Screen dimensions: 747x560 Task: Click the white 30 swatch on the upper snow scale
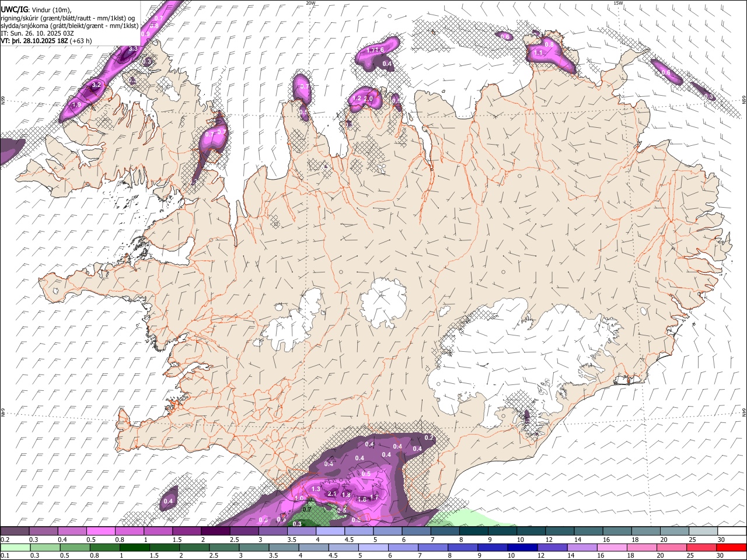(732, 531)
